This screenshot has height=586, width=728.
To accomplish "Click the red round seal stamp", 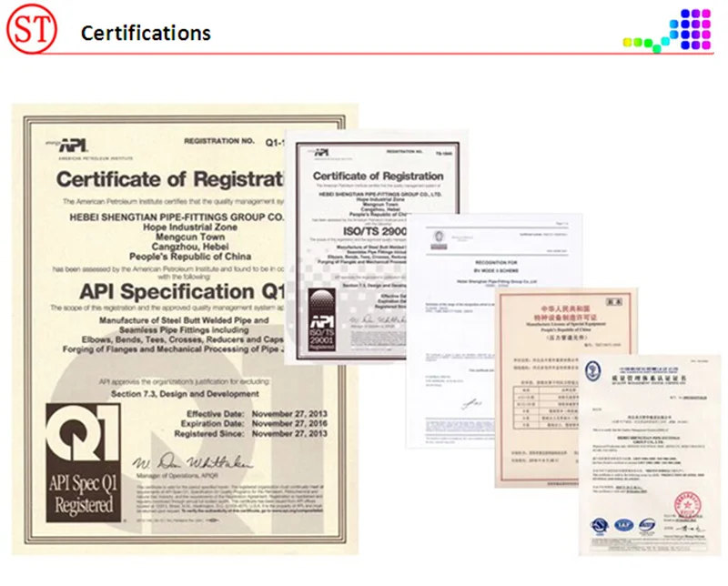I will point(687,505).
